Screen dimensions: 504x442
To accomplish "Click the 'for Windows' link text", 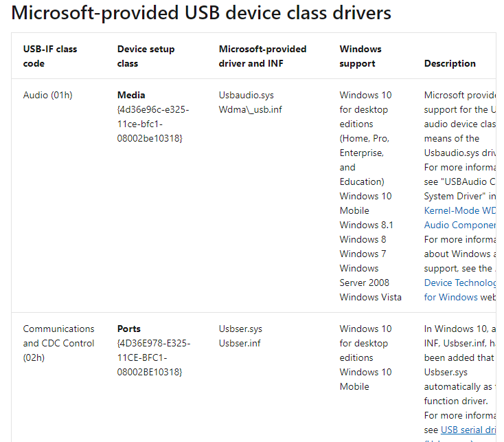I will (x=450, y=297).
